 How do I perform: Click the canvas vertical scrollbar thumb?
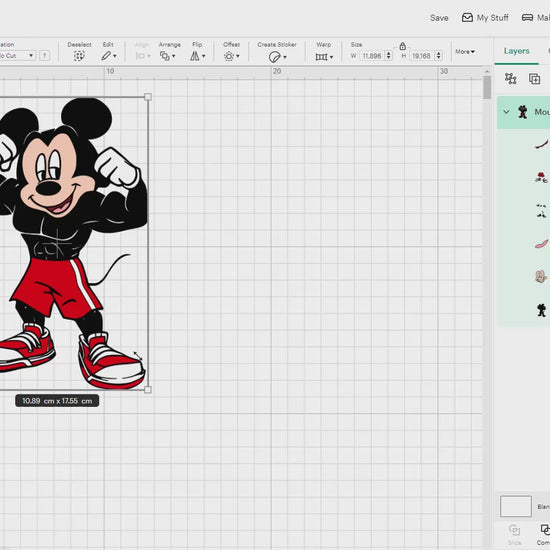coord(487,87)
